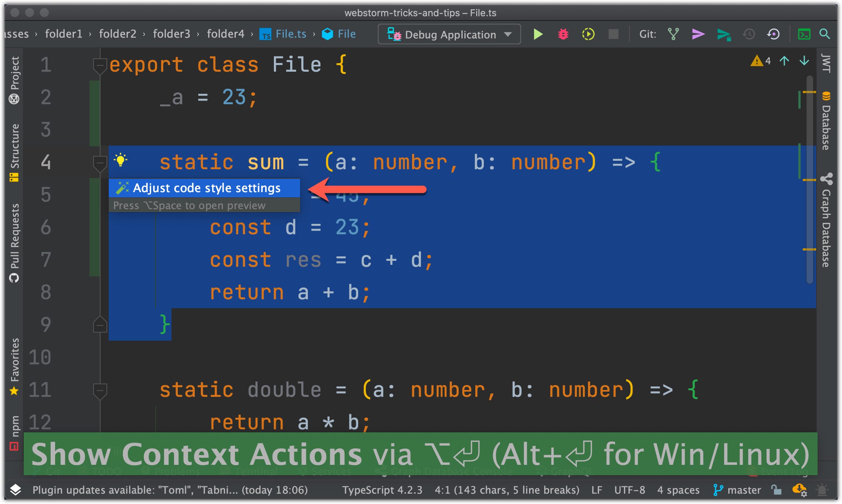Click the Git update project icon
842x504 pixels.
tap(673, 34)
